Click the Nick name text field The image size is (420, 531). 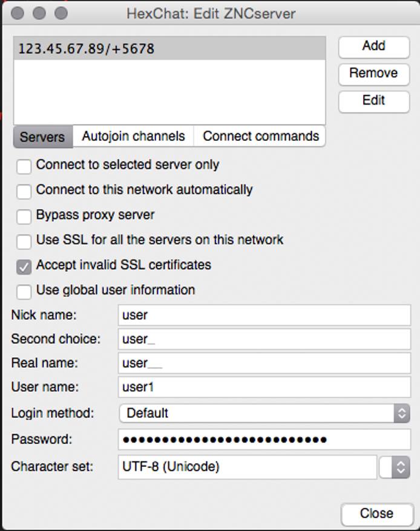pos(264,315)
